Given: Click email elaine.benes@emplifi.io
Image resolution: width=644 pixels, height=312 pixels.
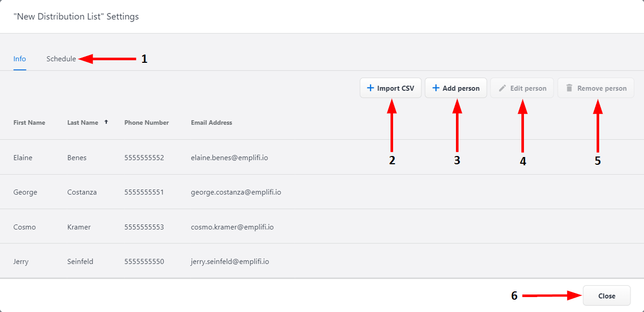Looking at the screenshot, I should 229,158.
